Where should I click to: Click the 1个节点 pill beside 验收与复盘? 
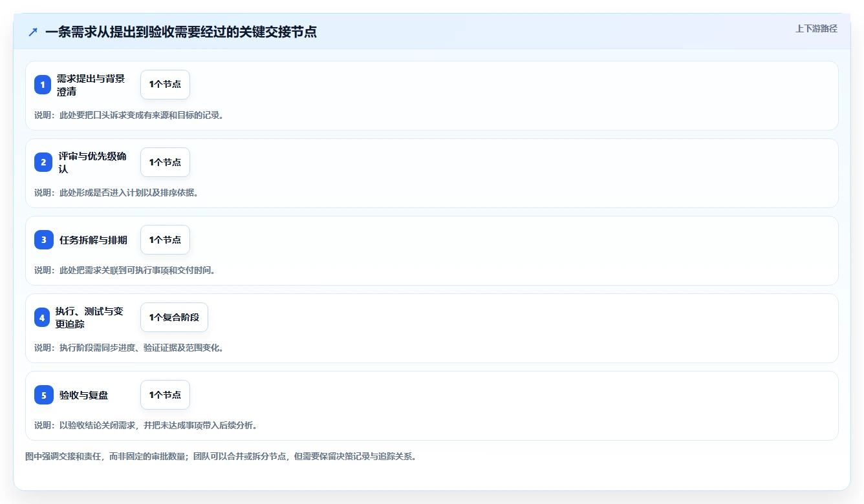[x=165, y=395]
